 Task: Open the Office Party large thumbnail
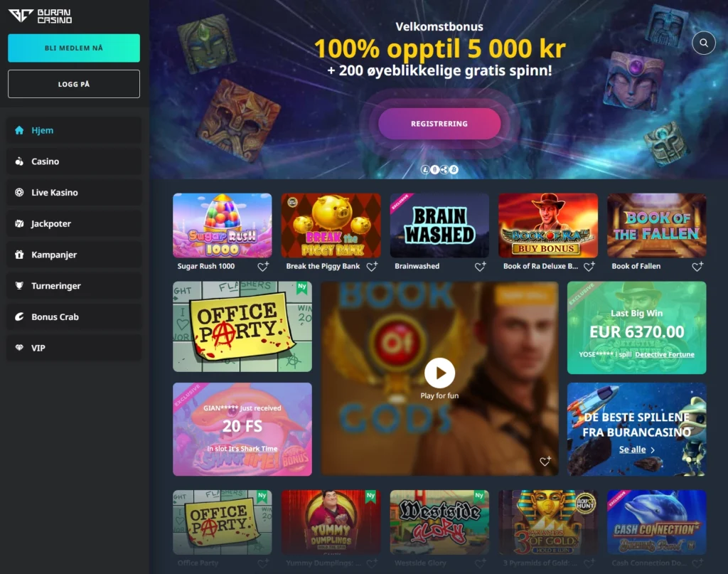click(242, 326)
